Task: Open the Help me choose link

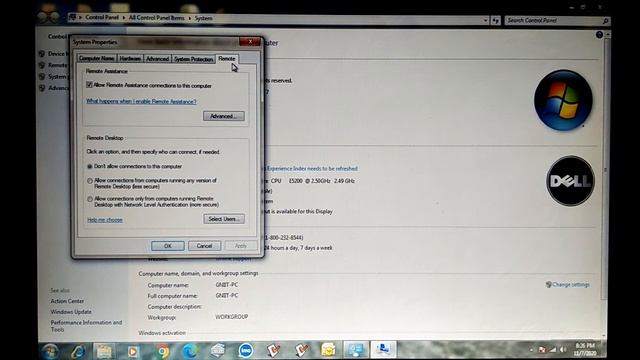Action: pos(105,220)
